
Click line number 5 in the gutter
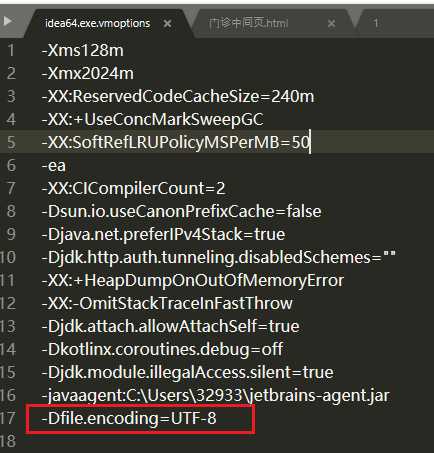[x=11, y=142]
